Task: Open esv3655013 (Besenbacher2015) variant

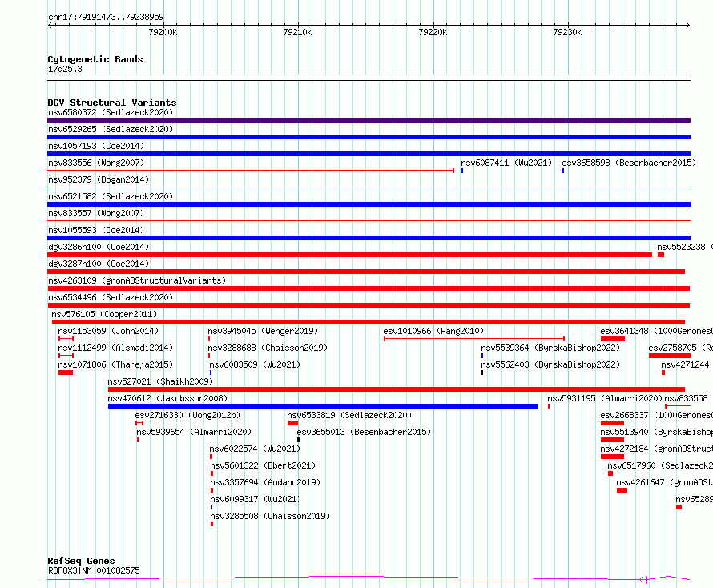Action: click(x=364, y=432)
